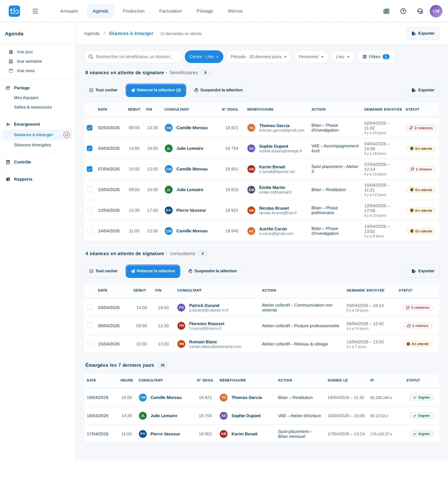Open the Période 30 derniers jours dropdown
Screen dimensions: 448x484
click(x=259, y=57)
